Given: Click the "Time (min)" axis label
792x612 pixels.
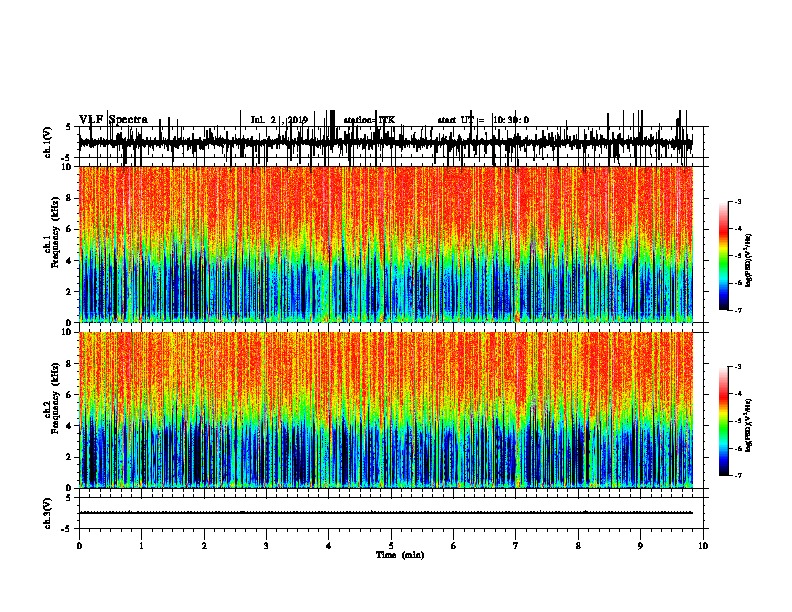Looking at the screenshot, I should coord(400,555).
